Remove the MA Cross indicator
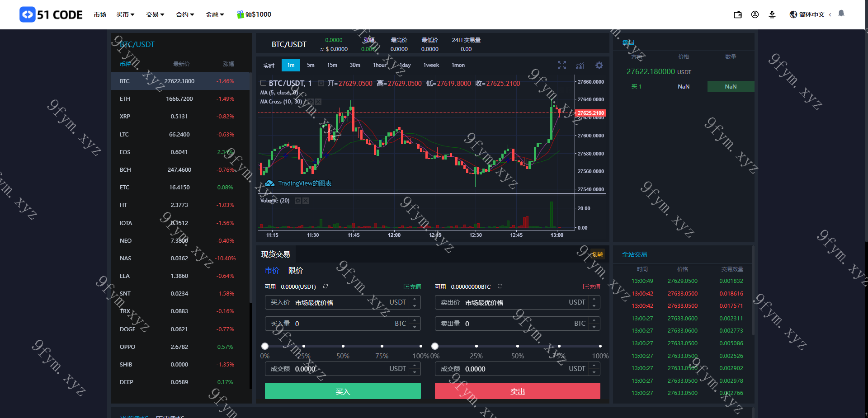 point(318,102)
